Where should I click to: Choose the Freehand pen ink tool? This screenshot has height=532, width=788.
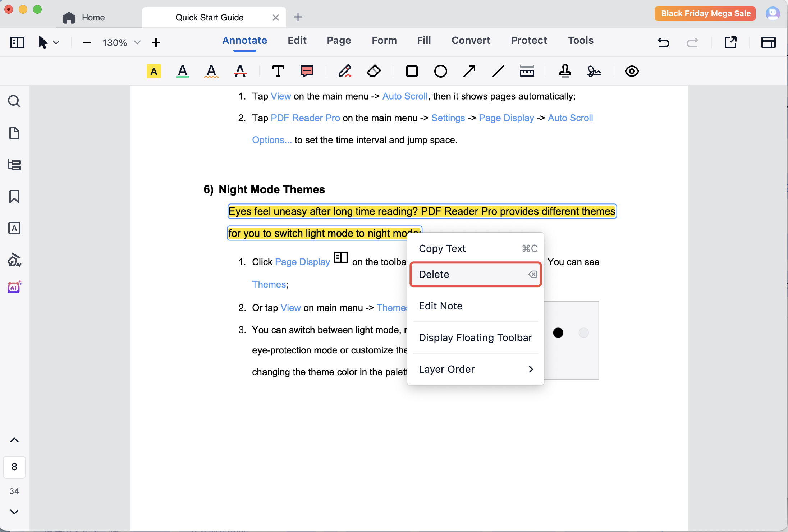click(345, 71)
